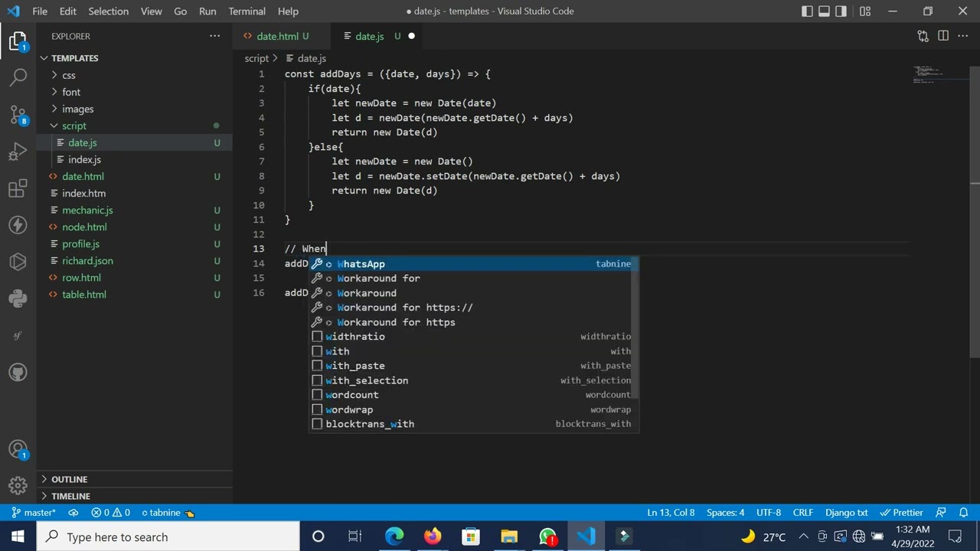Split the editor to the right
980x551 pixels.
(943, 36)
